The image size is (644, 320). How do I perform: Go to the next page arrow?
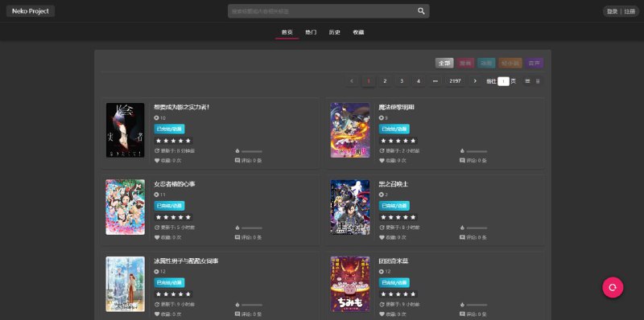click(x=475, y=81)
